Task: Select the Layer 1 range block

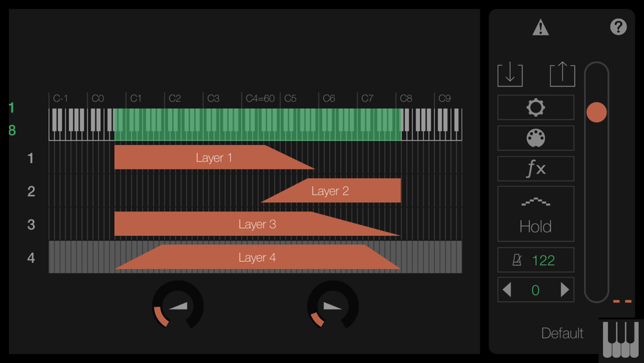Action: pos(214,157)
